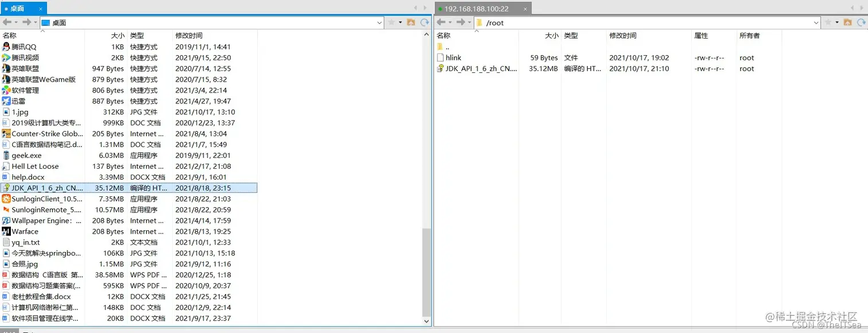
Task: Select the local JDK_API_1_6_zh_CN file name
Action: [x=47, y=188]
